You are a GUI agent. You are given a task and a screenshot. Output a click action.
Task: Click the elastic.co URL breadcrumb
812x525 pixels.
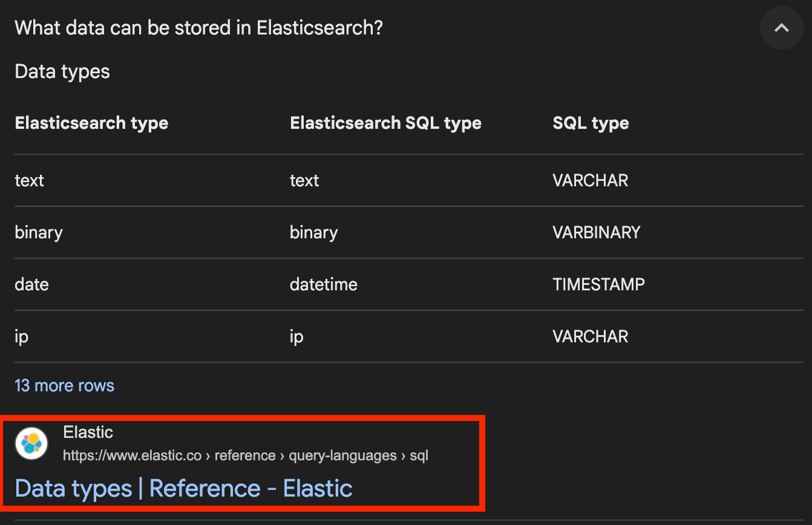245,455
